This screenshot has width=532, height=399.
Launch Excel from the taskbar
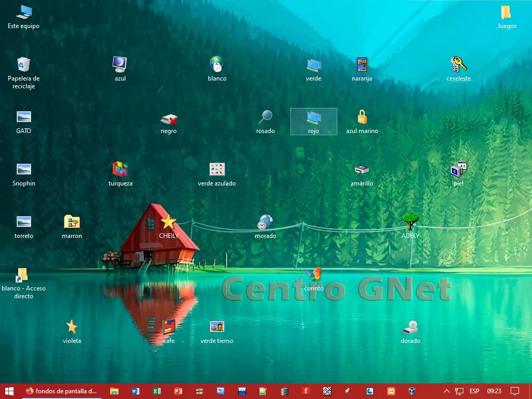157,391
